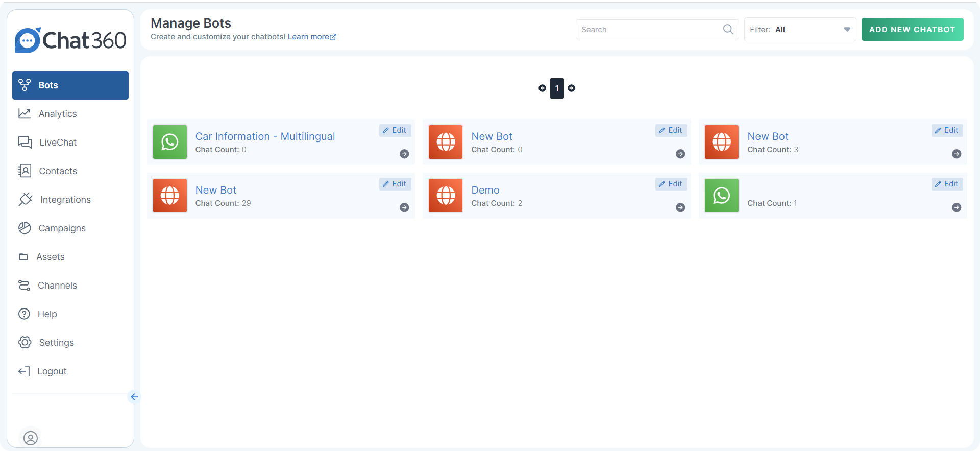Click 'Chat Count: 2' on Demo card
Image resolution: width=980 pixels, height=451 pixels.
497,203
